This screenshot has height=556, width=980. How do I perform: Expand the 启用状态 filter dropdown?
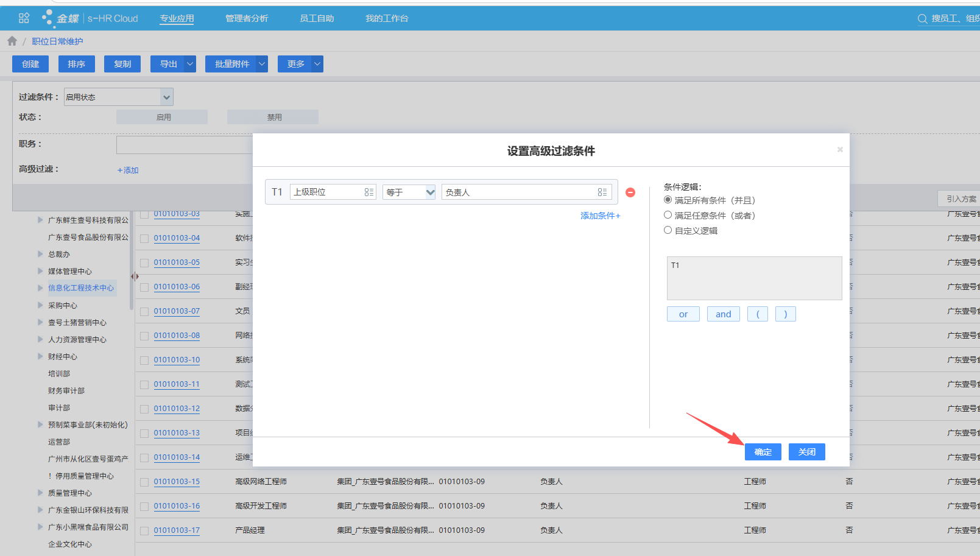pyautogui.click(x=166, y=97)
